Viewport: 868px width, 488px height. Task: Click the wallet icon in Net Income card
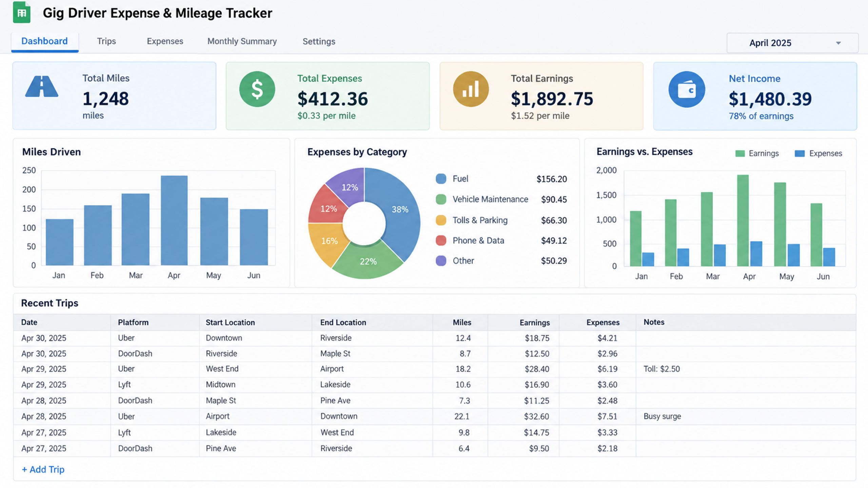point(687,89)
